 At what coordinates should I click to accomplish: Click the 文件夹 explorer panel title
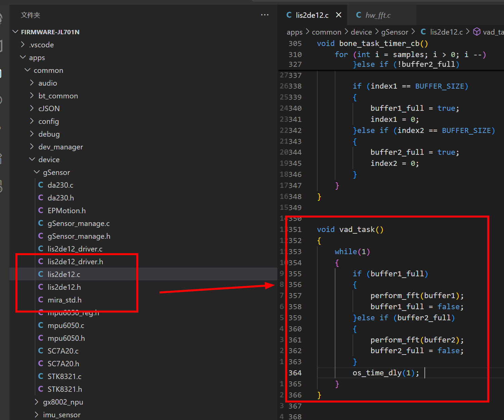click(31, 15)
